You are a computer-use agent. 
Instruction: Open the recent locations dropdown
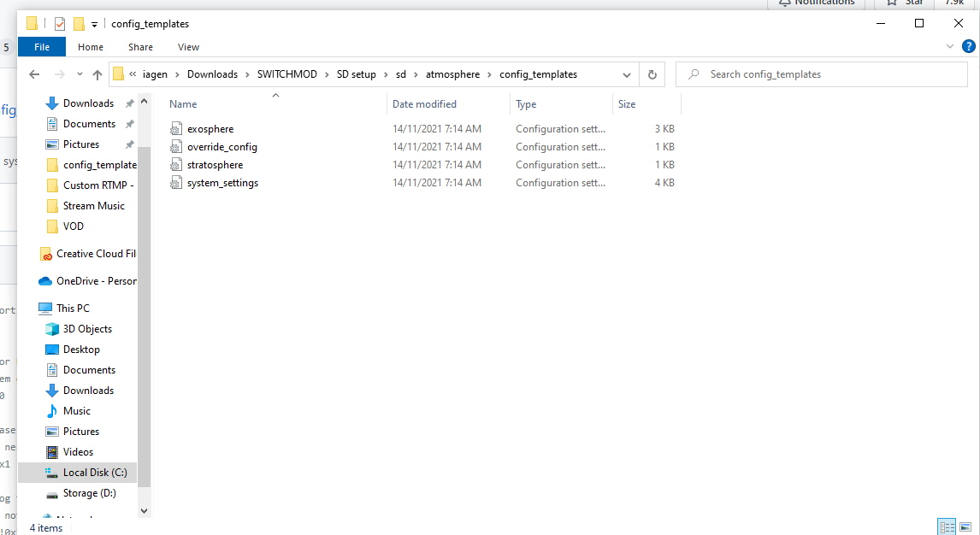click(x=80, y=74)
